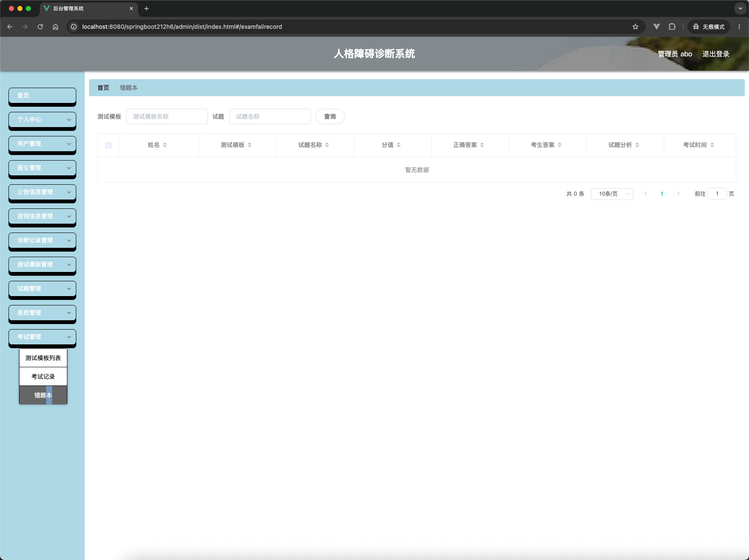Close the 后台管理系统 browser tab

click(131, 8)
